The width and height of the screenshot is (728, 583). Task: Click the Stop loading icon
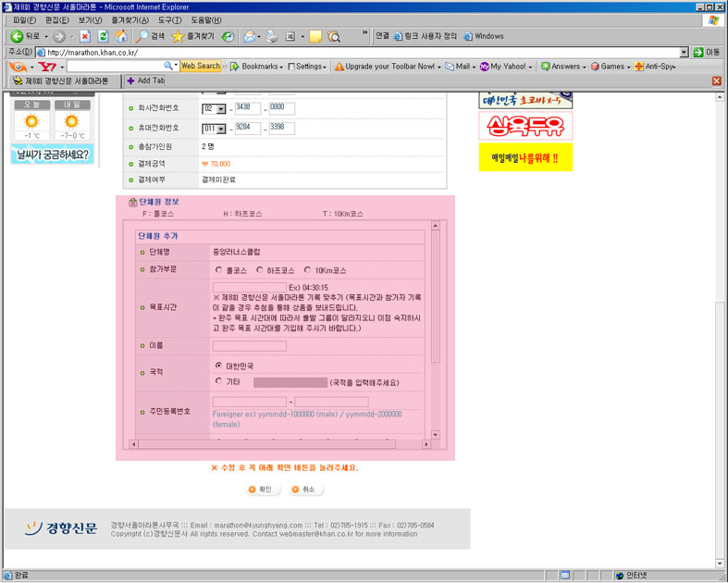click(85, 36)
